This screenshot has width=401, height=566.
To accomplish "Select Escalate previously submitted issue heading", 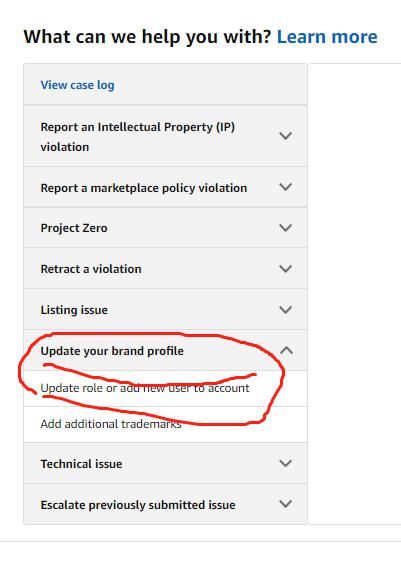I will coord(138,505).
